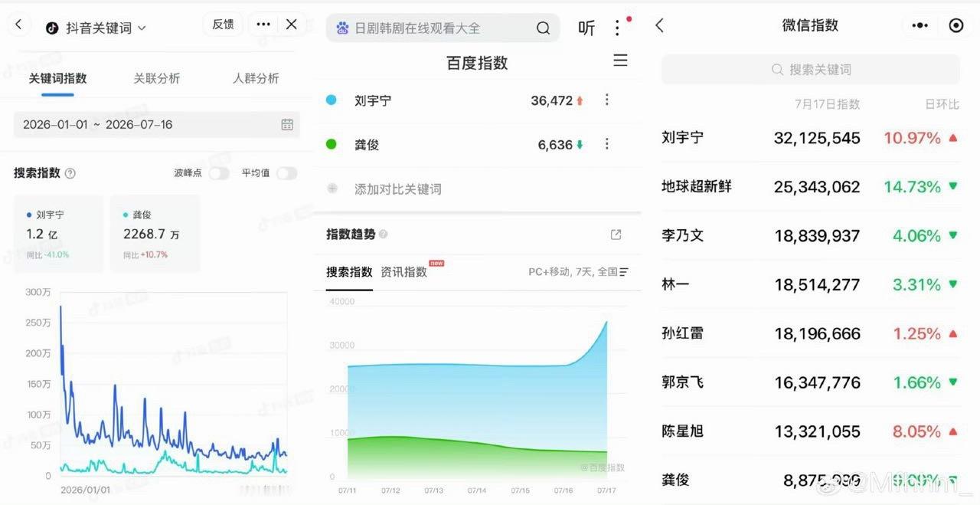Go back in the Douyin keyword panel
This screenshot has width=980, height=505.
(19, 25)
